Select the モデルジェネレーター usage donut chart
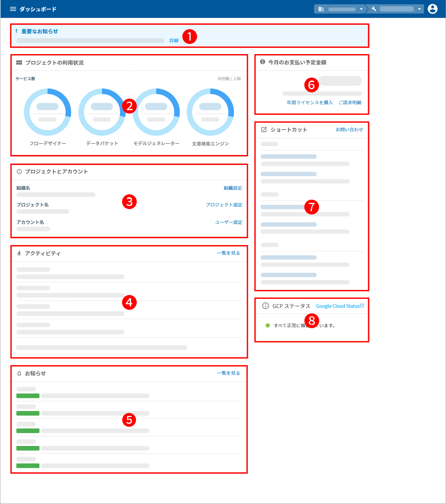446x504 pixels. [x=156, y=112]
